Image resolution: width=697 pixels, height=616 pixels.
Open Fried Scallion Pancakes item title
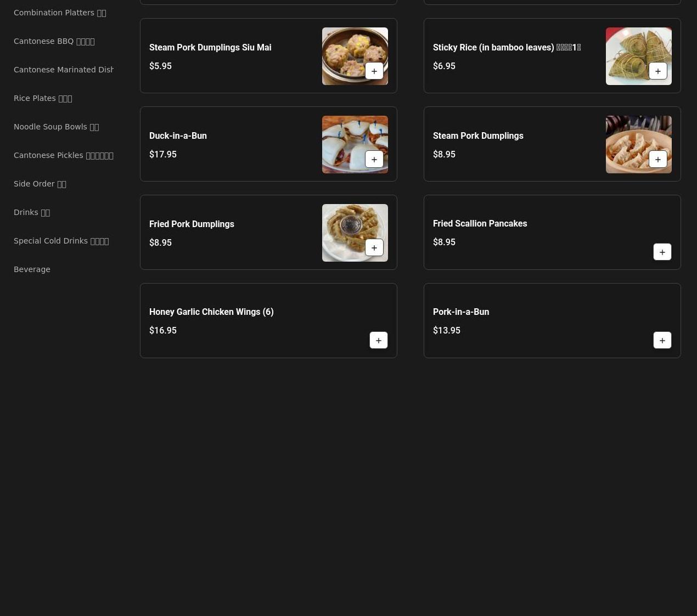(x=480, y=224)
